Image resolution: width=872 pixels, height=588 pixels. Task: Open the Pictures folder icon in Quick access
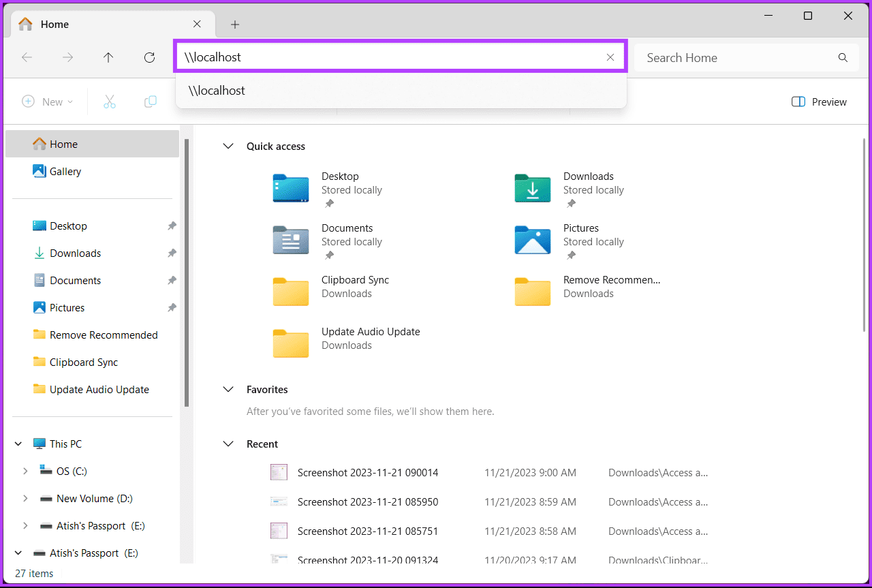click(x=532, y=240)
